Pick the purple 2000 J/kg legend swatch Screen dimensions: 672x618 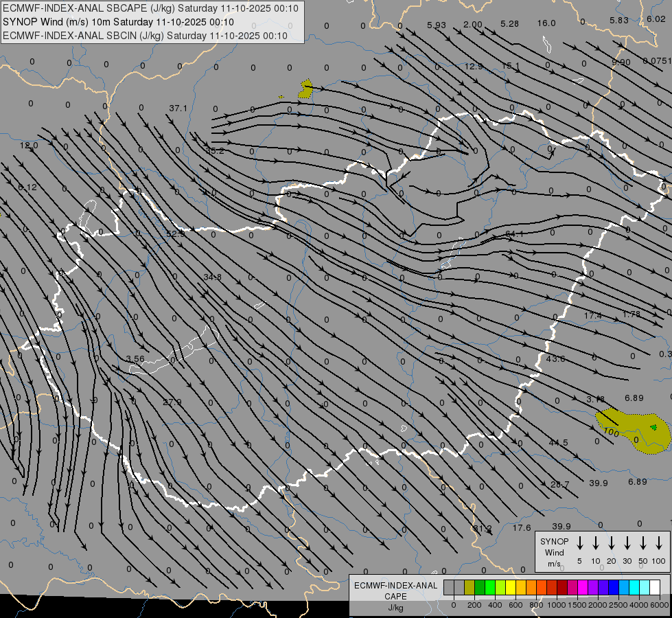pos(592,587)
